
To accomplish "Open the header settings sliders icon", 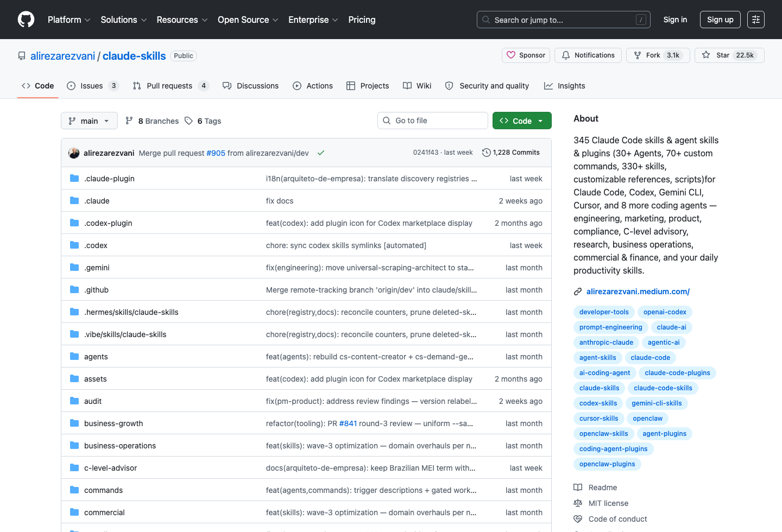I will click(x=756, y=20).
